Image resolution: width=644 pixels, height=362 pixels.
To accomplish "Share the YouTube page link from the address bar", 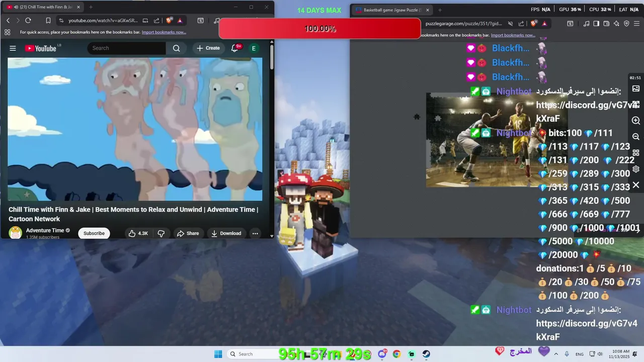I will (x=156, y=21).
